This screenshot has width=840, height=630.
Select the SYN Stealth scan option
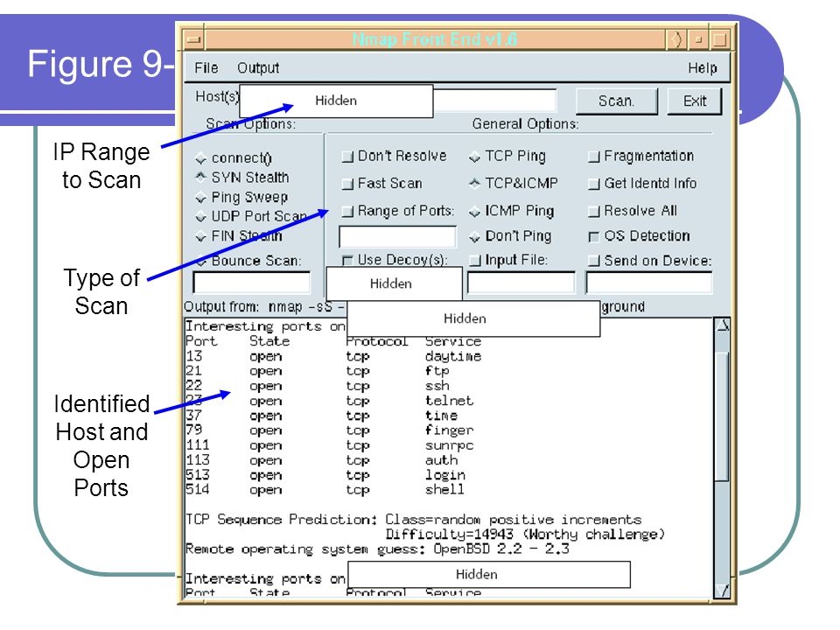(x=201, y=177)
